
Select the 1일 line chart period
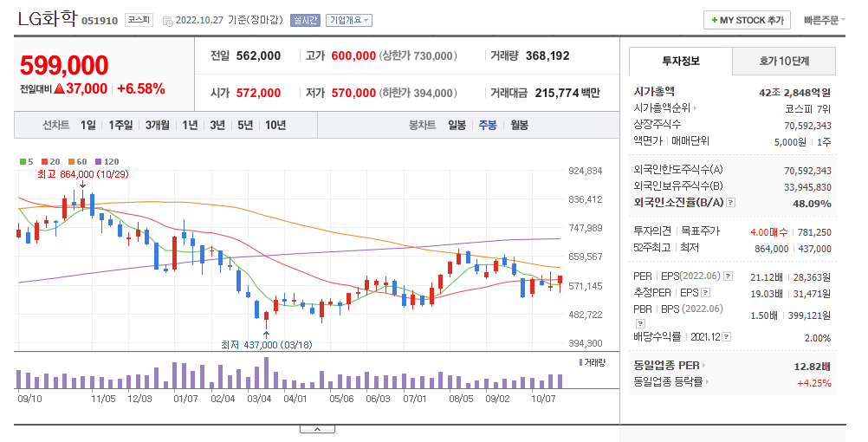[x=88, y=125]
